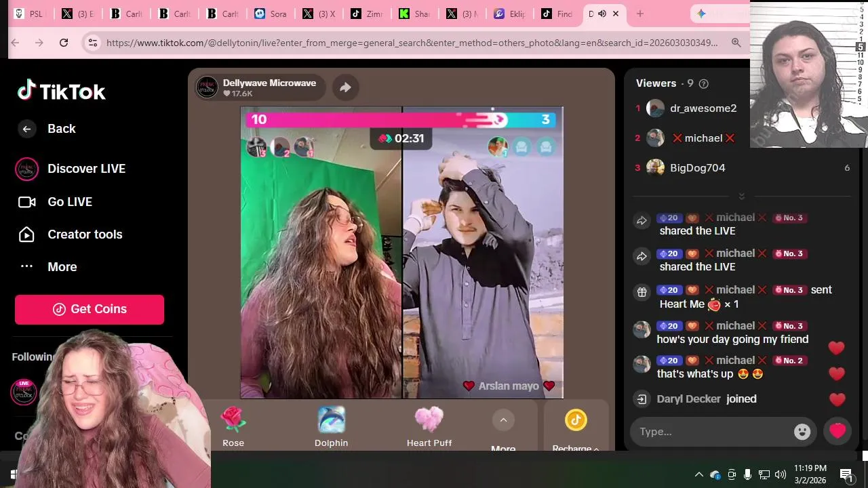Click the camera tray icon

click(x=731, y=474)
